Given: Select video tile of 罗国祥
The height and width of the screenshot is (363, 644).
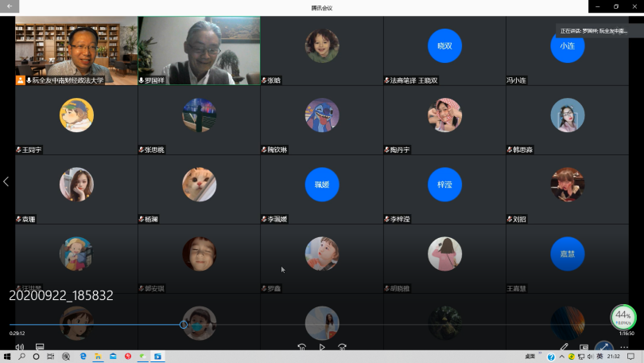Looking at the screenshot, I should click(199, 49).
